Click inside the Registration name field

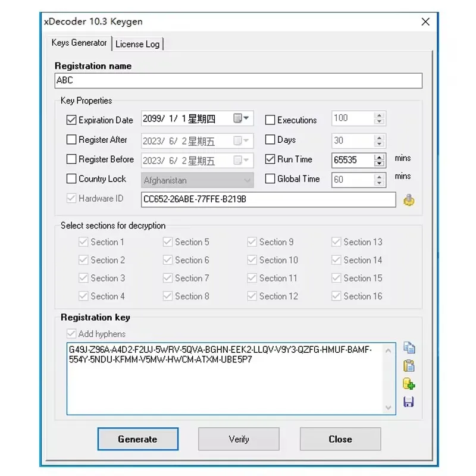238,80
